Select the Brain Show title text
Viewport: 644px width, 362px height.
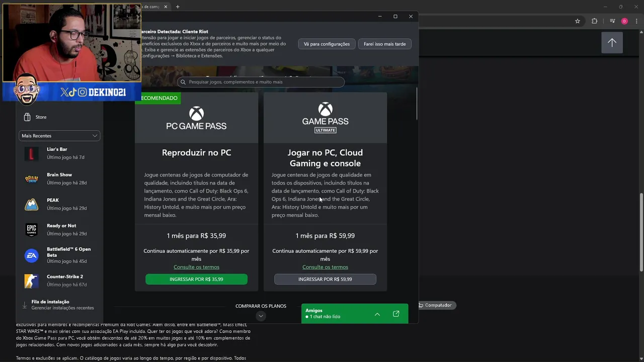[59, 175]
